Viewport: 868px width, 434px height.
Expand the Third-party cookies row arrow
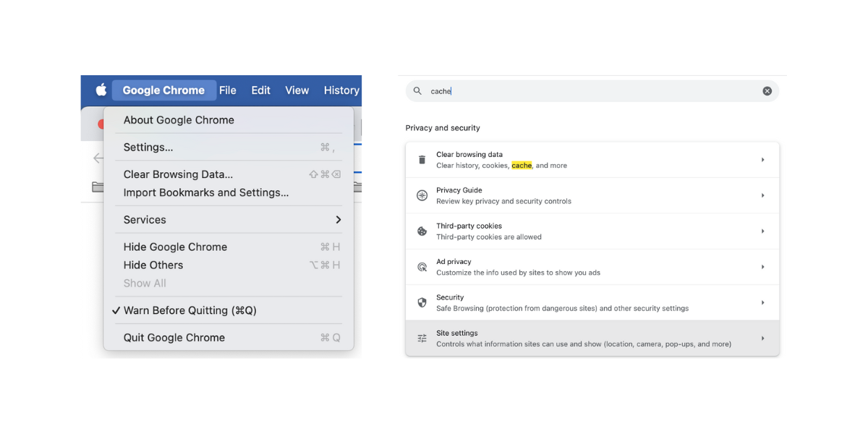pyautogui.click(x=762, y=231)
